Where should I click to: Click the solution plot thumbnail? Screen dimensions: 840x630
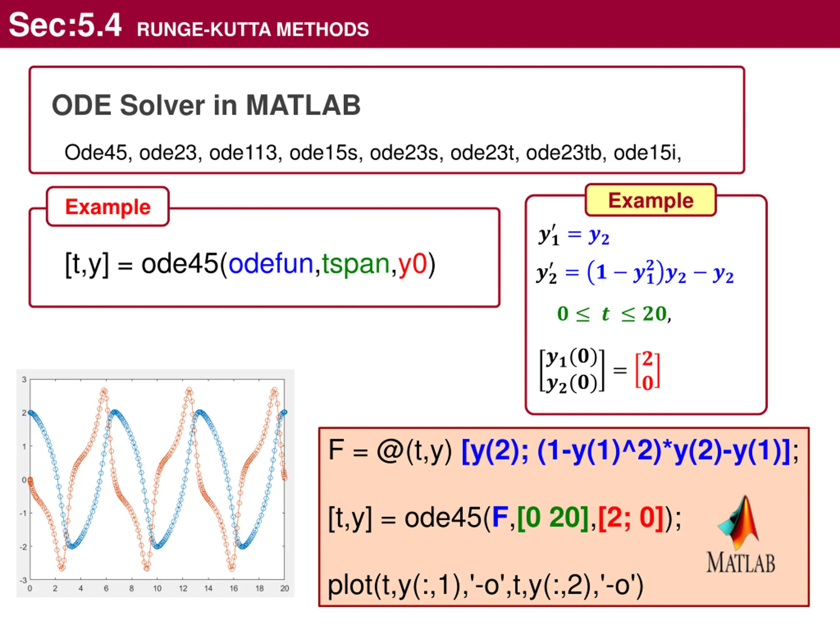(x=155, y=483)
